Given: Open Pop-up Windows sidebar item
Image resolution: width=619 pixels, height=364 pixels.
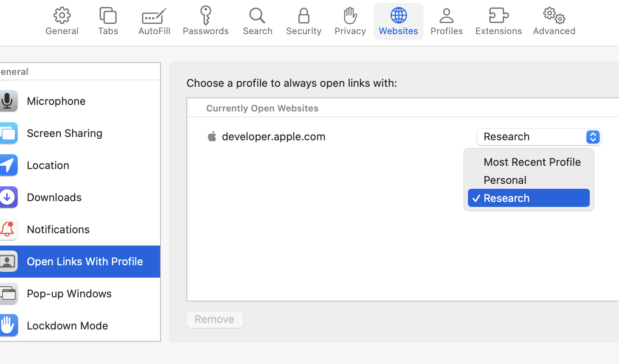Looking at the screenshot, I should (x=80, y=293).
